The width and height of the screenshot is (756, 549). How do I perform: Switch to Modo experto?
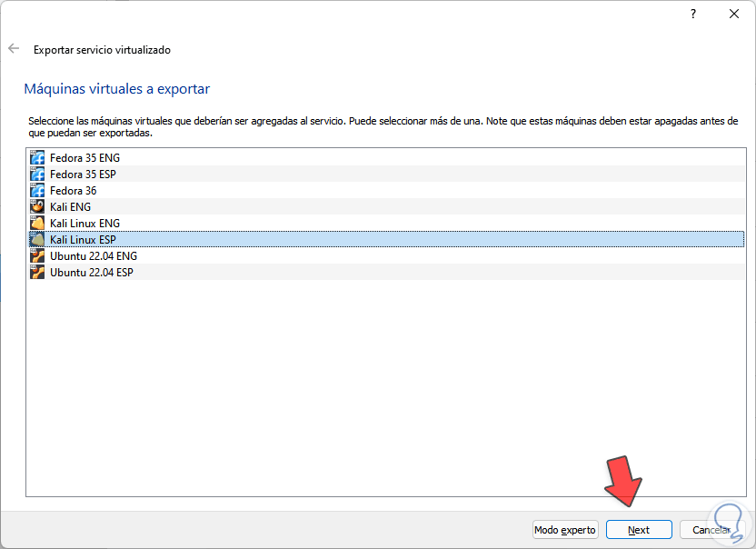(x=565, y=530)
